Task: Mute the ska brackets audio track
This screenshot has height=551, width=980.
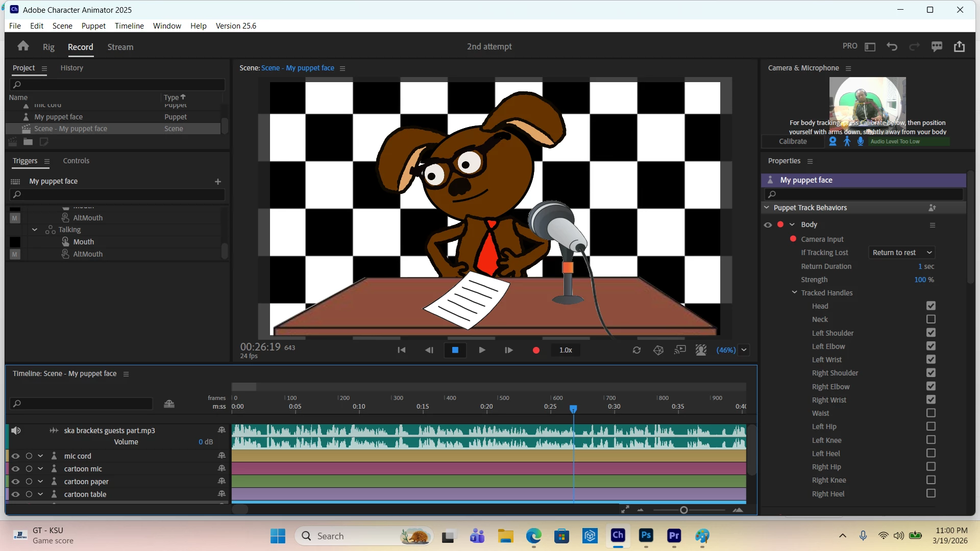Action: pyautogui.click(x=16, y=431)
